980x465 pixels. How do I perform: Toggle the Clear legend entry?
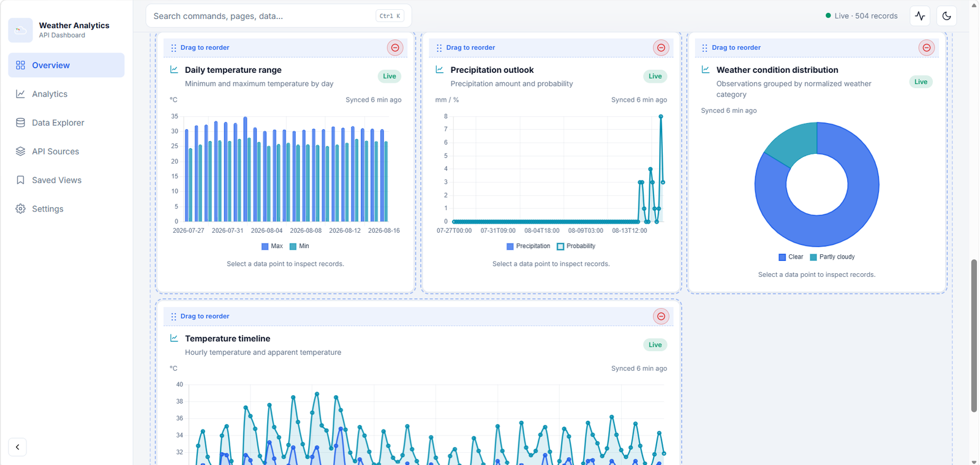(791, 257)
